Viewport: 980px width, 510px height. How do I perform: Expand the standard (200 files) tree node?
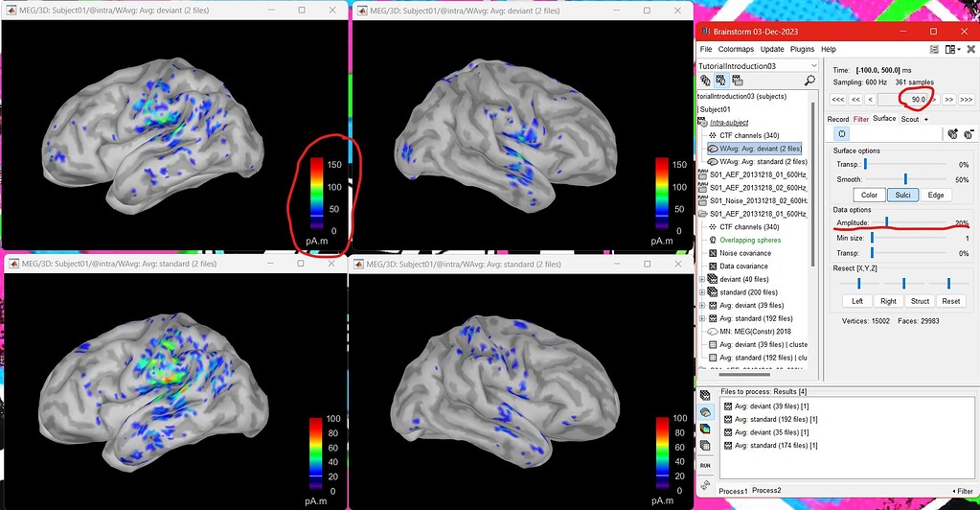pyautogui.click(x=703, y=292)
